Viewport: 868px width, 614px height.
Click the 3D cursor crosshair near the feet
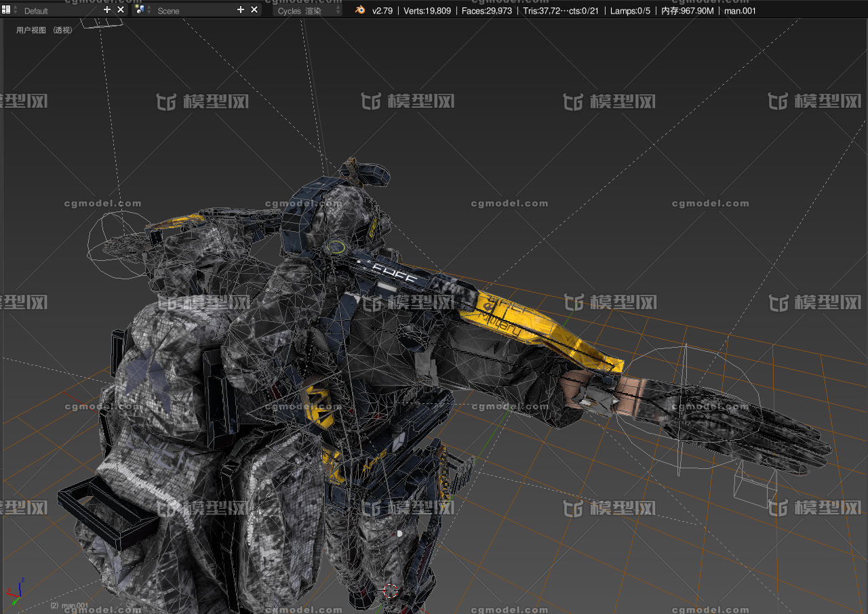click(390, 590)
